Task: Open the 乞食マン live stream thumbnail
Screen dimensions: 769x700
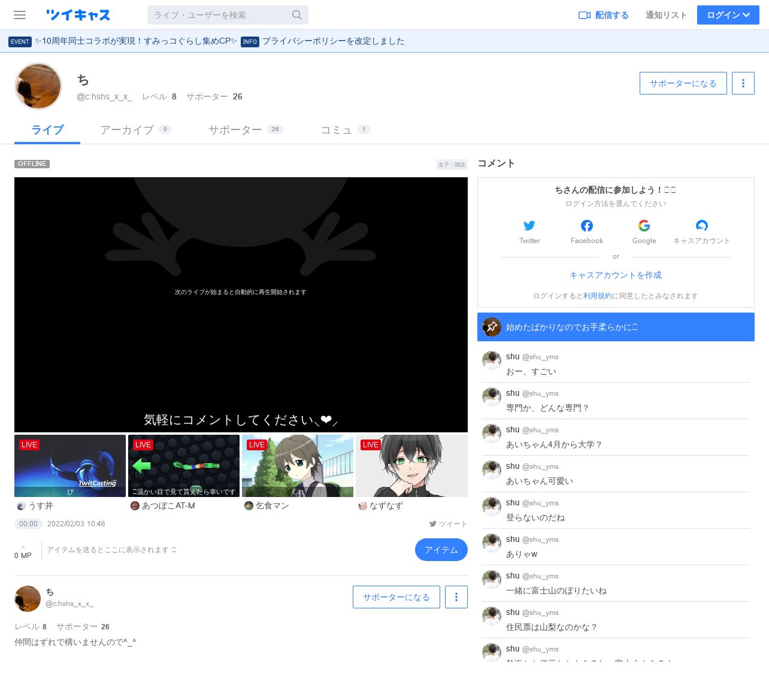Action: [298, 466]
